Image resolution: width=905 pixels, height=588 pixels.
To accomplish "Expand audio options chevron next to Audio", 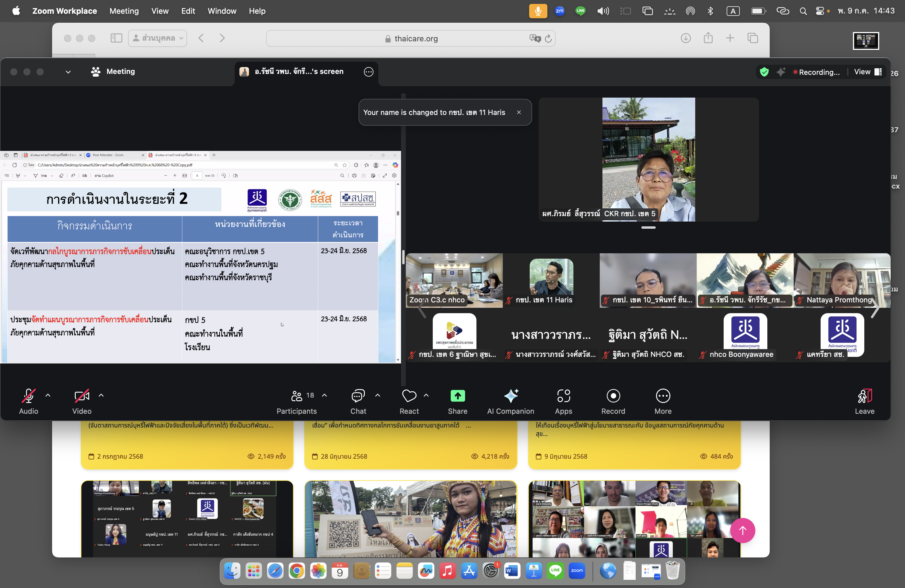I will click(x=48, y=395).
